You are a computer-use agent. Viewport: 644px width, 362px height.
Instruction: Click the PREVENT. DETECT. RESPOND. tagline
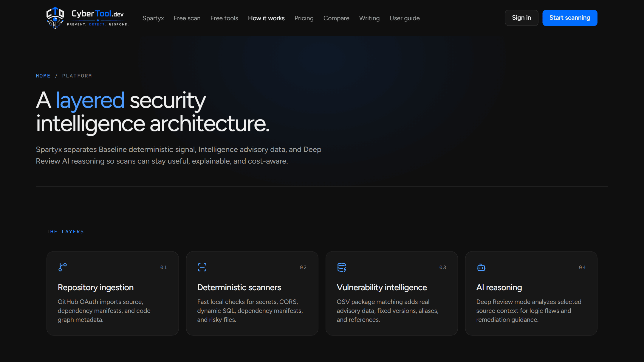click(98, 24)
